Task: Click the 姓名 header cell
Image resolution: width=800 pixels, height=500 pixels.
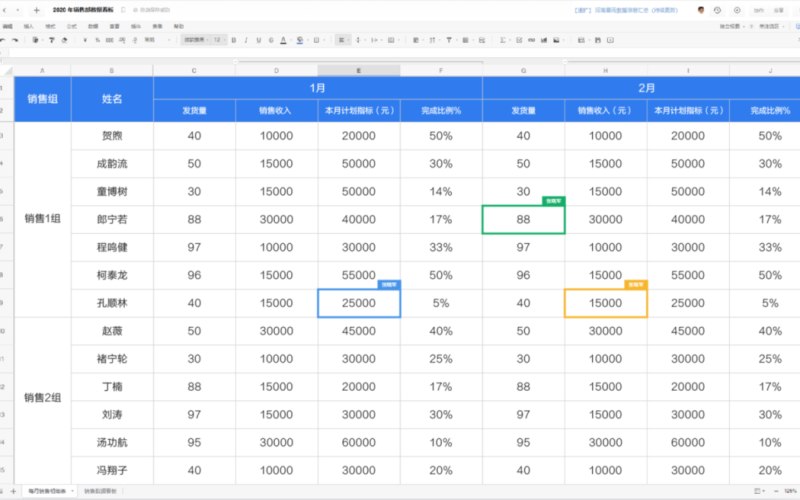Action: click(x=112, y=99)
